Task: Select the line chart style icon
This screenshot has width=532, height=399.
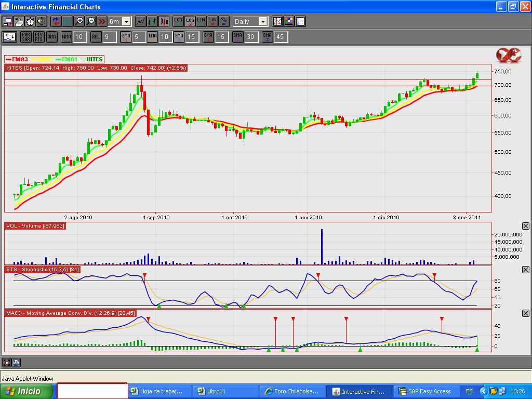Action: pos(140,21)
